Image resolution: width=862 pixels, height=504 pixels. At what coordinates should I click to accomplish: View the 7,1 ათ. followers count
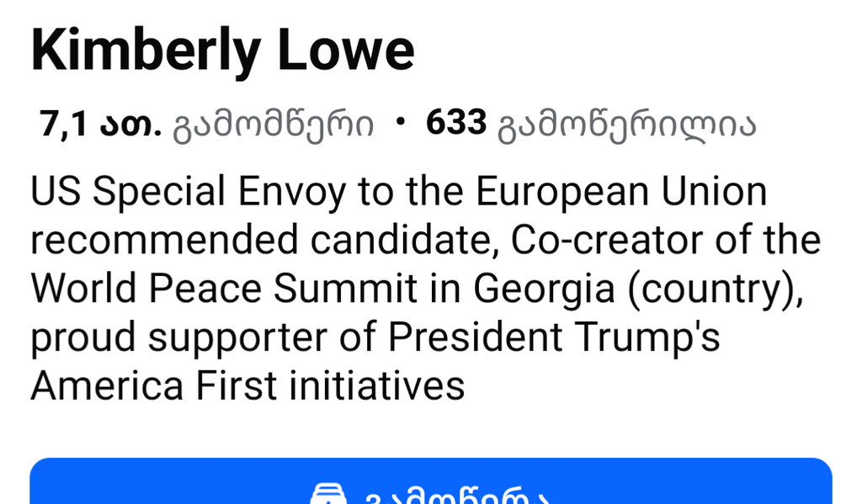[101, 123]
